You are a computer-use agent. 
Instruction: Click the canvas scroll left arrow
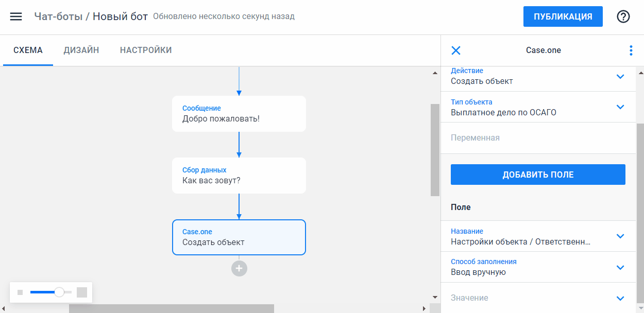(x=4, y=309)
